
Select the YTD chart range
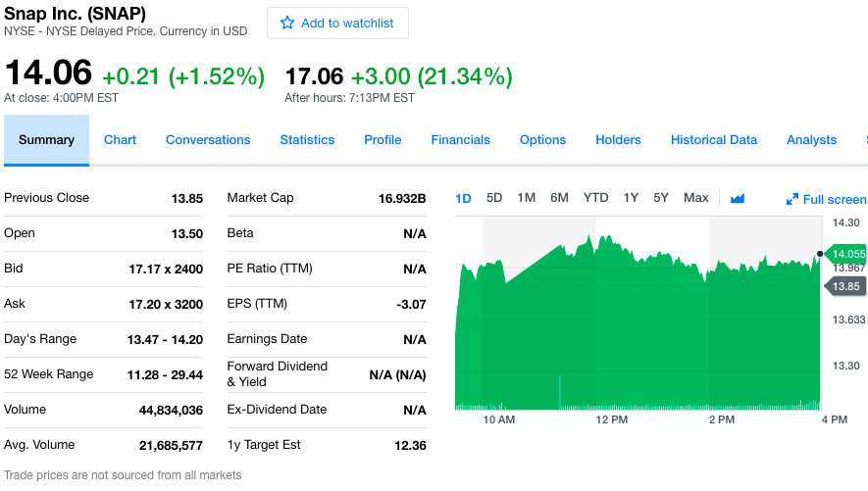(595, 197)
